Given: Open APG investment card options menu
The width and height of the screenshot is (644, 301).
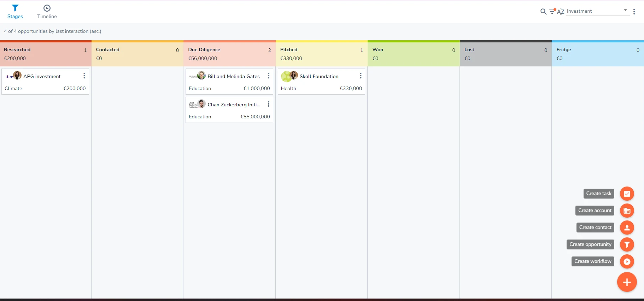Looking at the screenshot, I should click(x=84, y=76).
